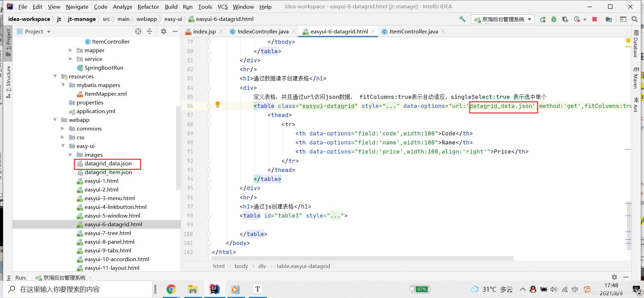This screenshot has width=644, height=298.
Task: Select datagrid_data.json in project tree
Action: [108, 163]
